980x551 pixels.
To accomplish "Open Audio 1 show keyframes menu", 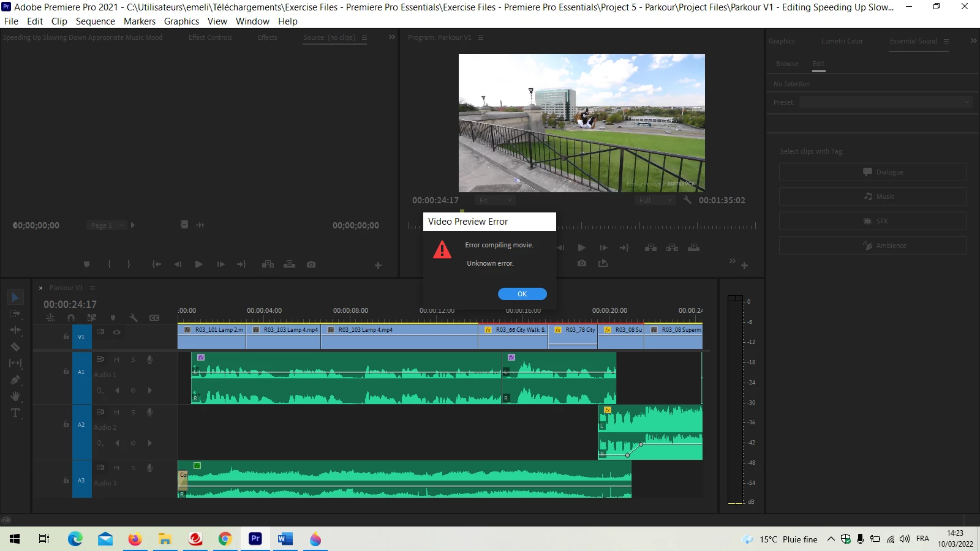I will [x=100, y=391].
